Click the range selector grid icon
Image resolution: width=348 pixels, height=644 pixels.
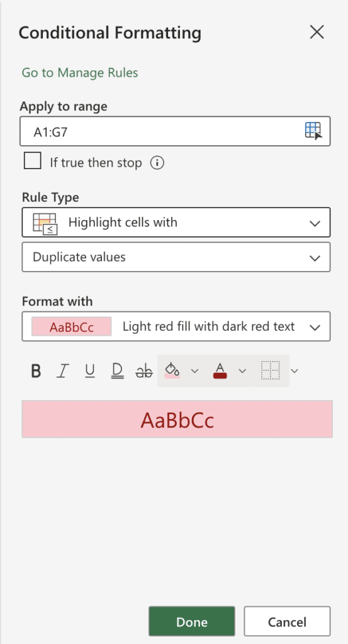[314, 131]
